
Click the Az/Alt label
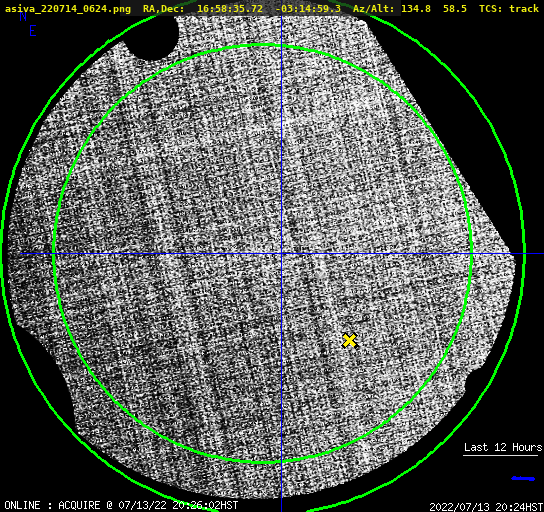(x=373, y=9)
